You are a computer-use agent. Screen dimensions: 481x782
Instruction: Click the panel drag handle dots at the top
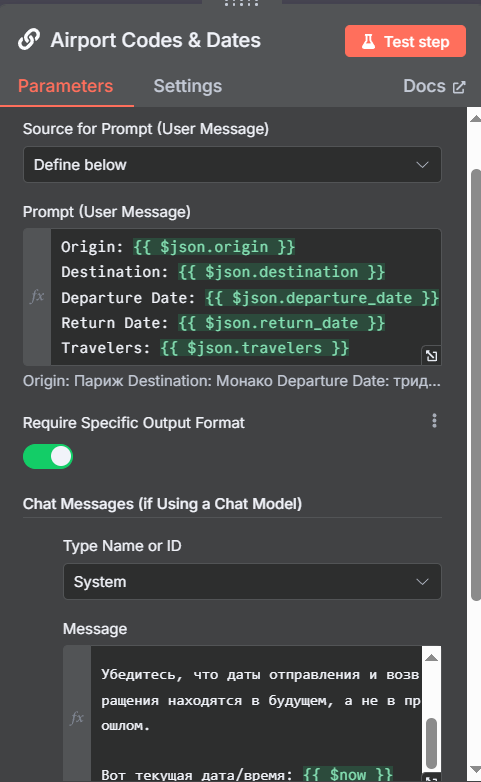point(241,3)
